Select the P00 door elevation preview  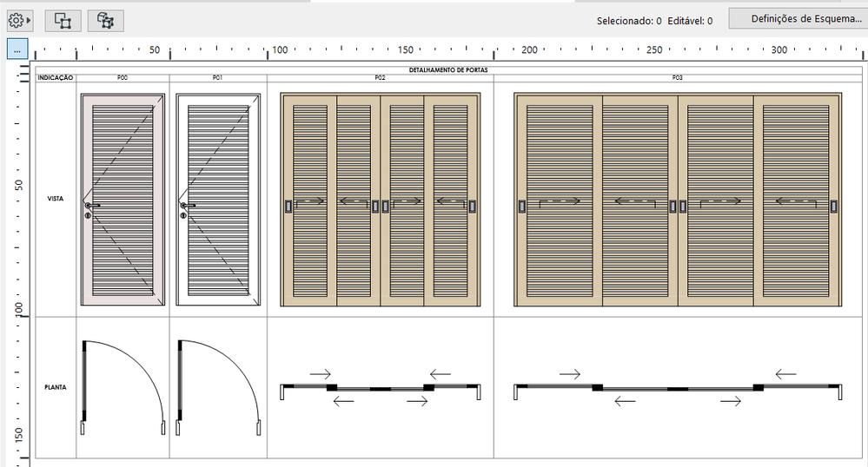[123, 200]
